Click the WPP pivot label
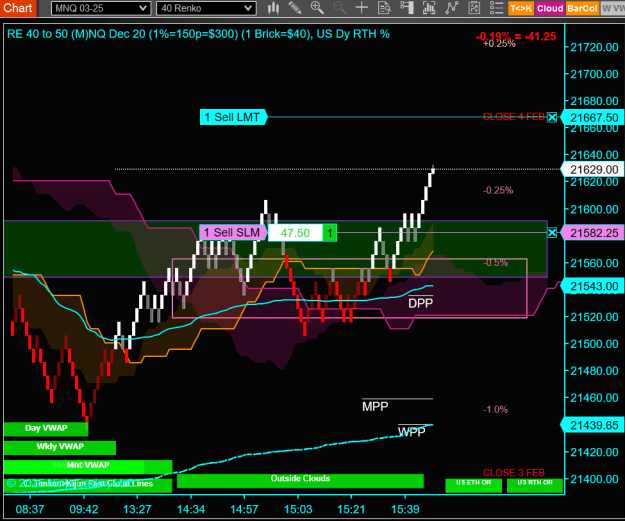The width and height of the screenshot is (625, 521). pyautogui.click(x=412, y=432)
